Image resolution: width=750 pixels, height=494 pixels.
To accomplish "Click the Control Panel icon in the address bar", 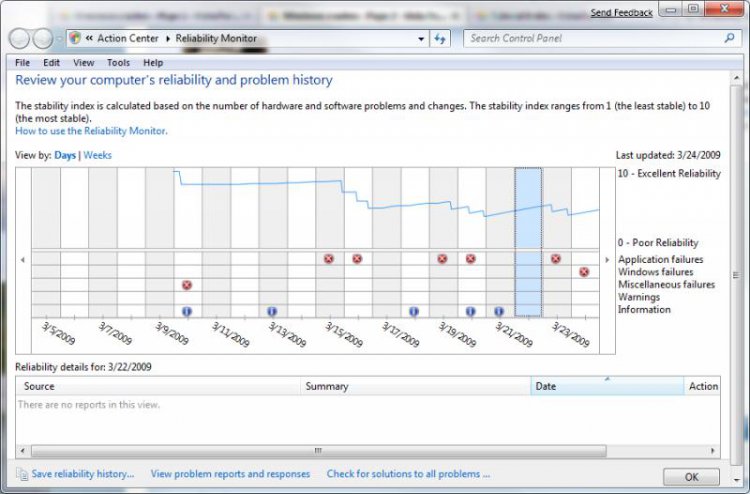I will (75, 38).
